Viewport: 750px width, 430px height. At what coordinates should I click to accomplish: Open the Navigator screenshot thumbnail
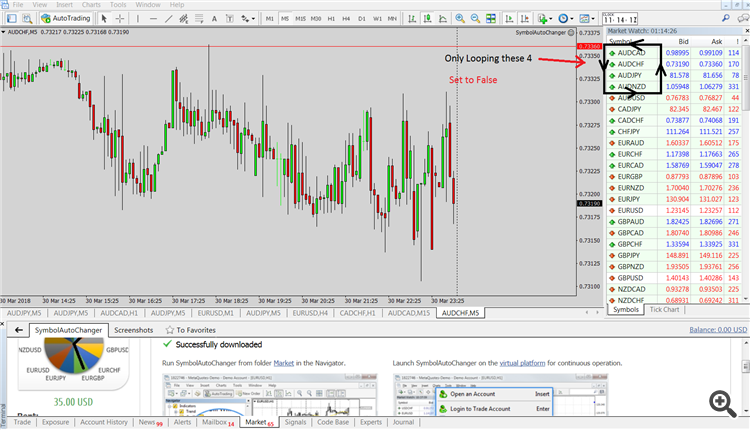click(x=270, y=395)
